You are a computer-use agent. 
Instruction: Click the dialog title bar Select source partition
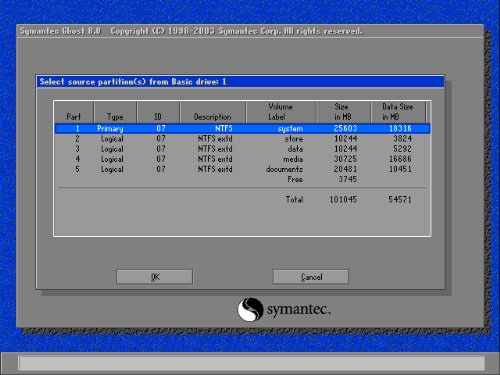pyautogui.click(x=240, y=82)
